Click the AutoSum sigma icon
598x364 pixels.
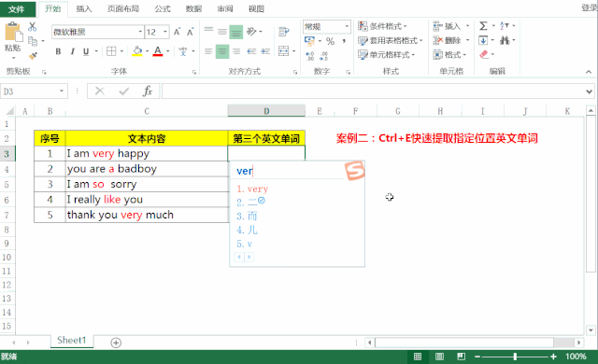(x=483, y=26)
